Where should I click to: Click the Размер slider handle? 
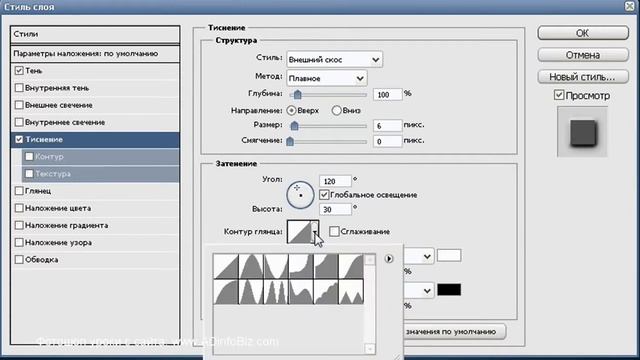pos(294,126)
